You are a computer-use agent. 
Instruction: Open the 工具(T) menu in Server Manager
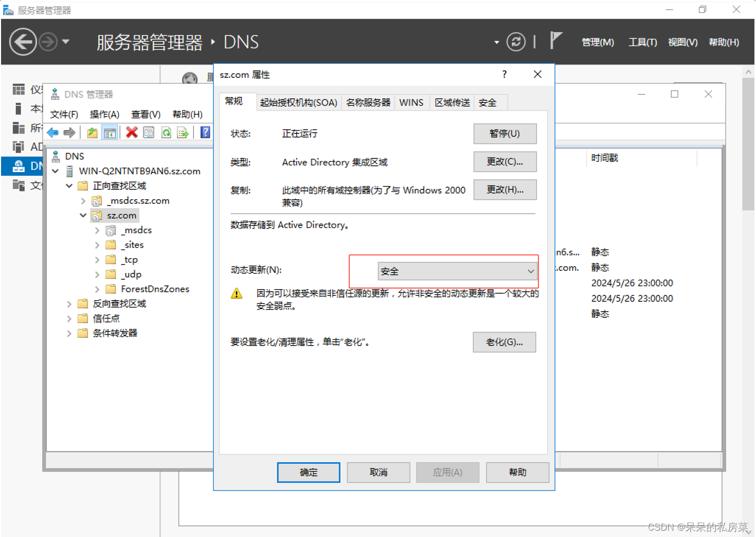[x=643, y=42]
